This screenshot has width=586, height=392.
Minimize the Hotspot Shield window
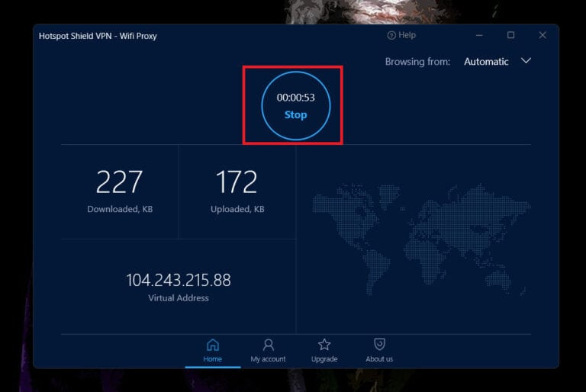point(479,35)
